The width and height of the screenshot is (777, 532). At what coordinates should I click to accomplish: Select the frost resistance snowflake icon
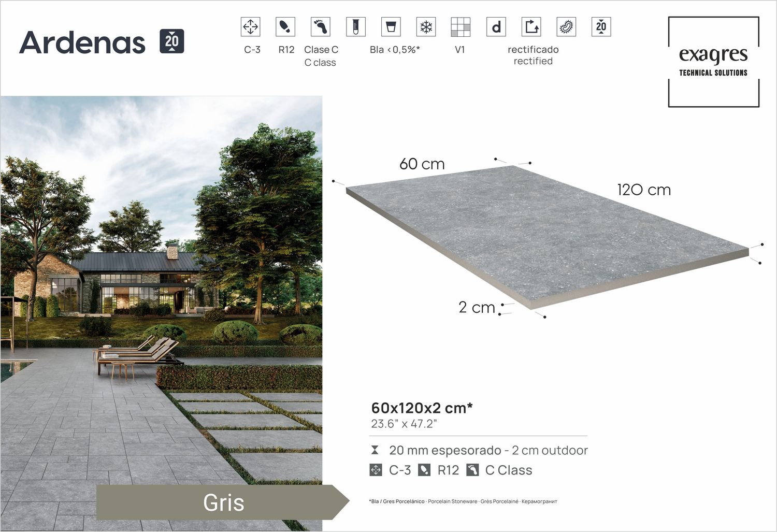[427, 27]
